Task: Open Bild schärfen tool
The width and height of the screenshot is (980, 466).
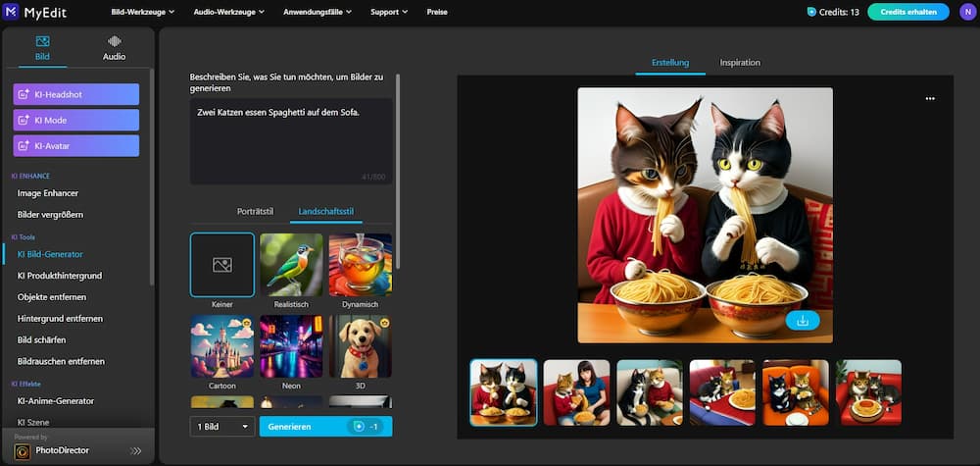Action: click(x=41, y=340)
